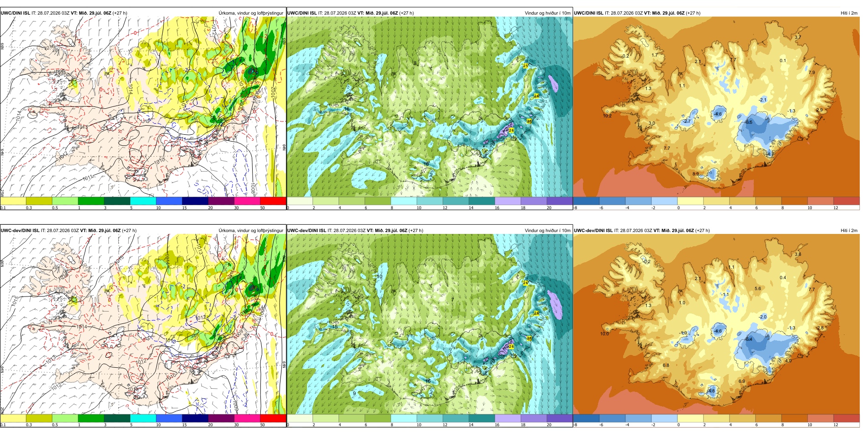Image resolution: width=868 pixels, height=434 pixels.
Task: Select the red swatch in bottom temperature legend
Action: click(846, 418)
